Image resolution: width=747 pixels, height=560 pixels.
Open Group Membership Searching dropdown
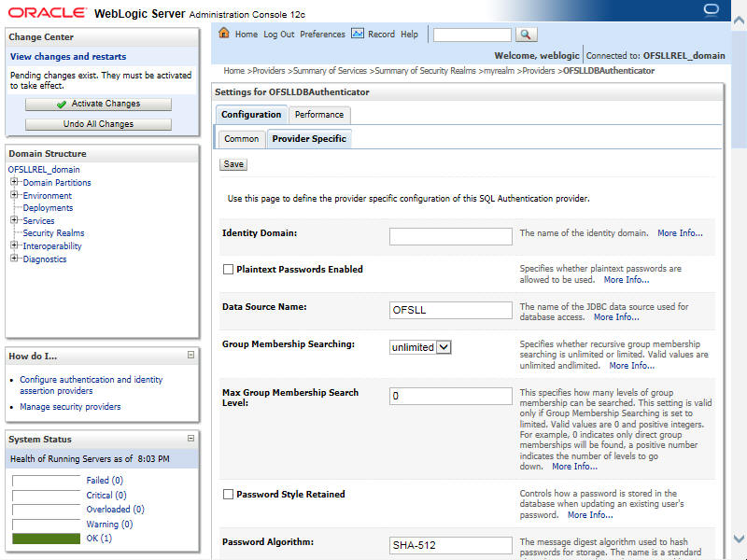point(420,347)
